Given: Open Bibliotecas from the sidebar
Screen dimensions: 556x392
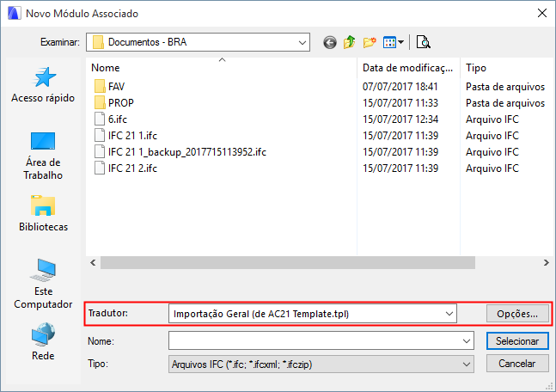Looking at the screenshot, I should (43, 214).
